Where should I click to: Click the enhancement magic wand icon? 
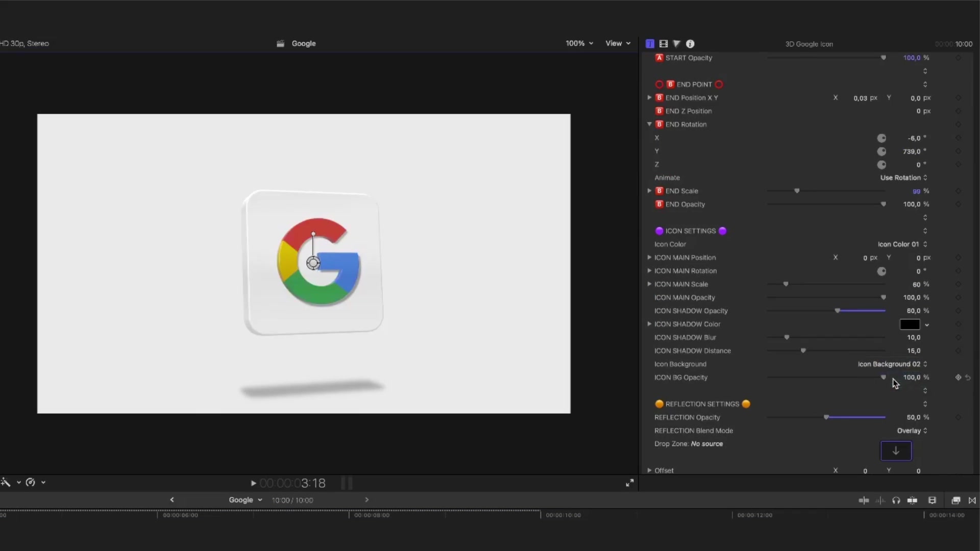pyautogui.click(x=6, y=482)
